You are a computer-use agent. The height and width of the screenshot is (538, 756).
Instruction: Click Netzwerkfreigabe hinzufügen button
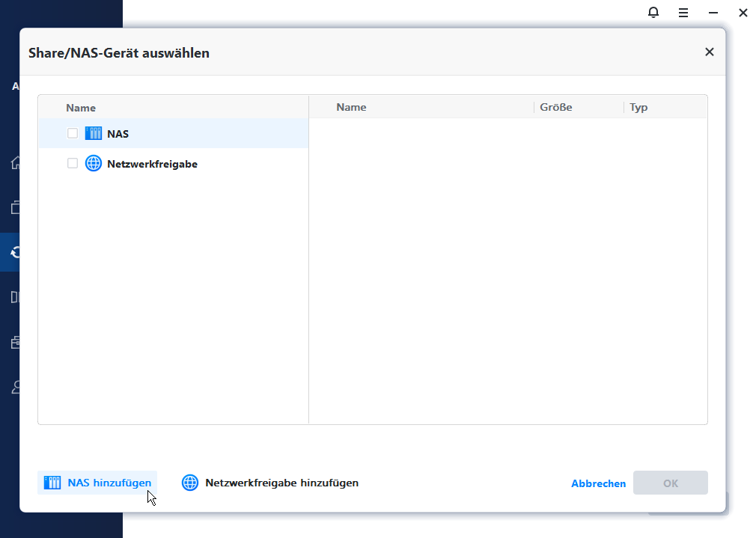(270, 483)
